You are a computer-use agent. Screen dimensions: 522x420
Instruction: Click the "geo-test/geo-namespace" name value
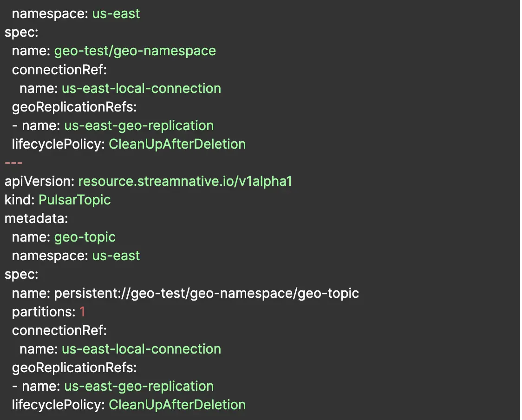(135, 51)
